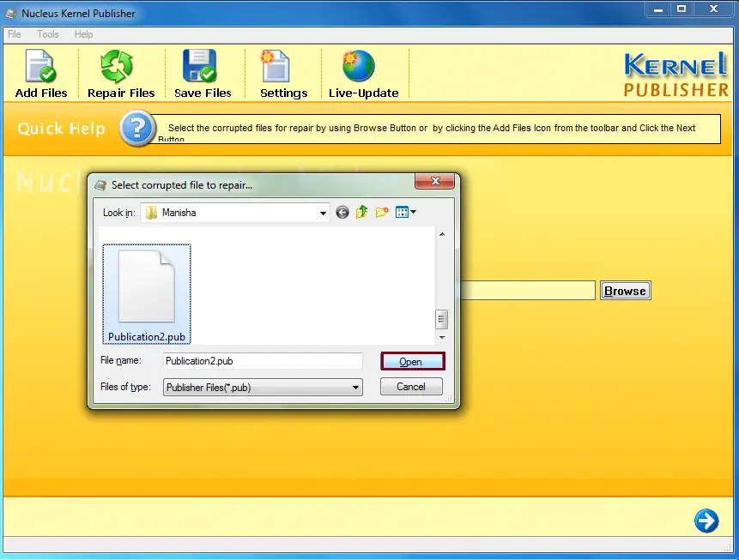Go back to last folder visited
This screenshot has width=739, height=560.
(x=342, y=213)
